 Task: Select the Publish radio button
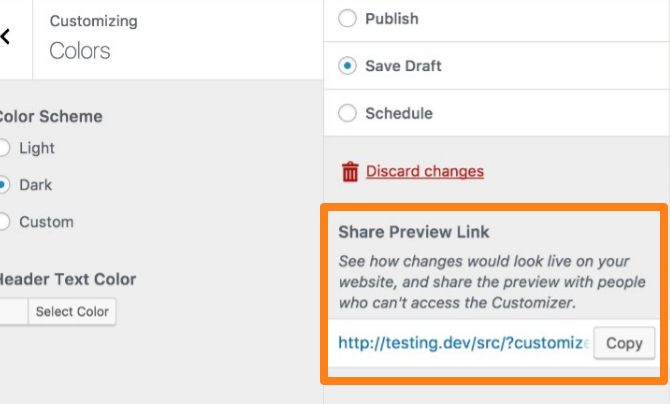pyautogui.click(x=347, y=18)
